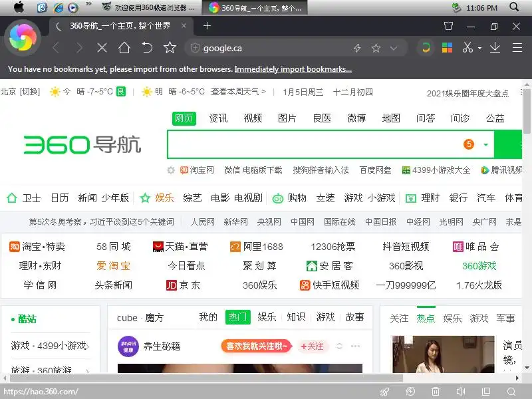Open the colorful apps grid icon
Screen dimensions: 532x399
click(447, 48)
